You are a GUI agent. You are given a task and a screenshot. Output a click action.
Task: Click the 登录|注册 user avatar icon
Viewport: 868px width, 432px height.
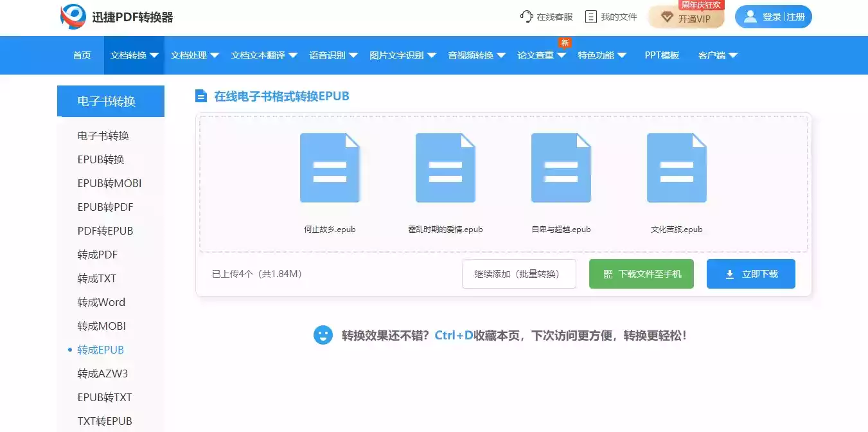click(x=750, y=17)
